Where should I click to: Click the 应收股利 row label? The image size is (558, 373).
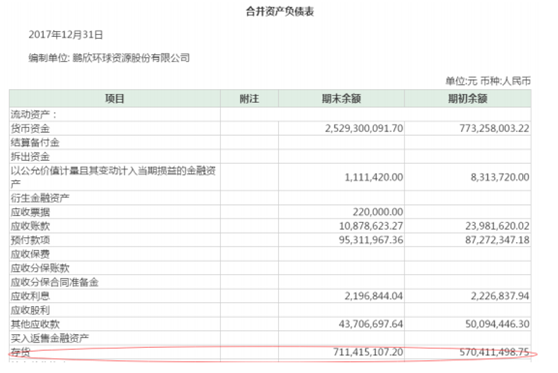tap(30, 310)
